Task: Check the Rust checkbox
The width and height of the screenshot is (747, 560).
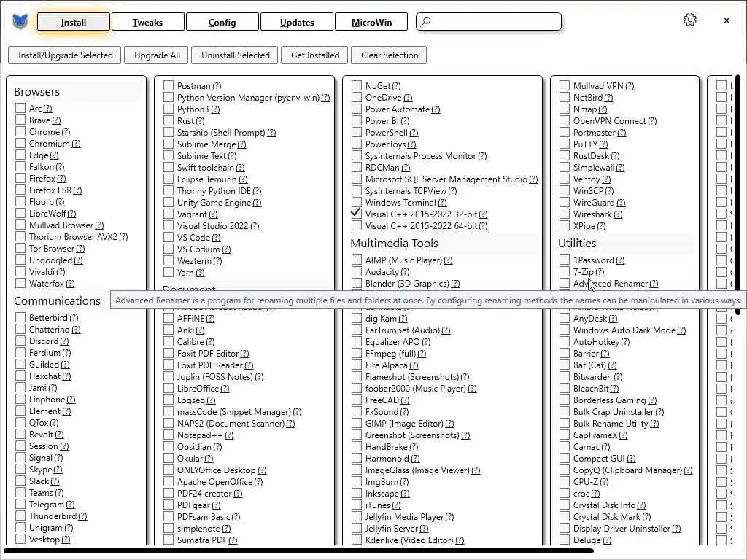Action: click(x=169, y=120)
